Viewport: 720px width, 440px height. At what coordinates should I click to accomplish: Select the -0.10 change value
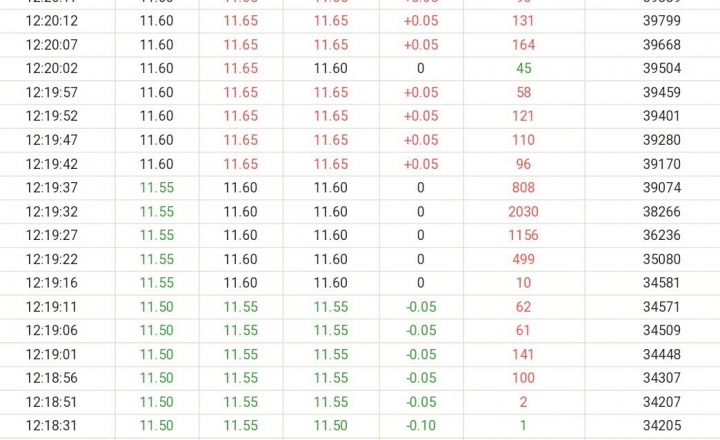coord(421,426)
